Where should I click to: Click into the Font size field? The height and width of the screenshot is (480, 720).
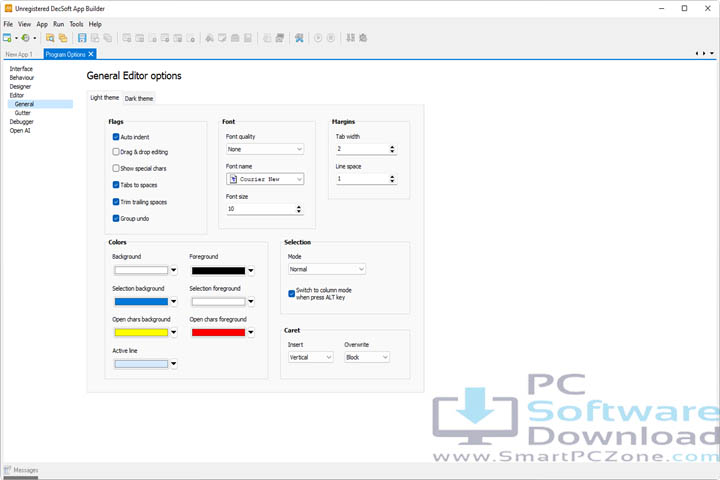[261, 209]
